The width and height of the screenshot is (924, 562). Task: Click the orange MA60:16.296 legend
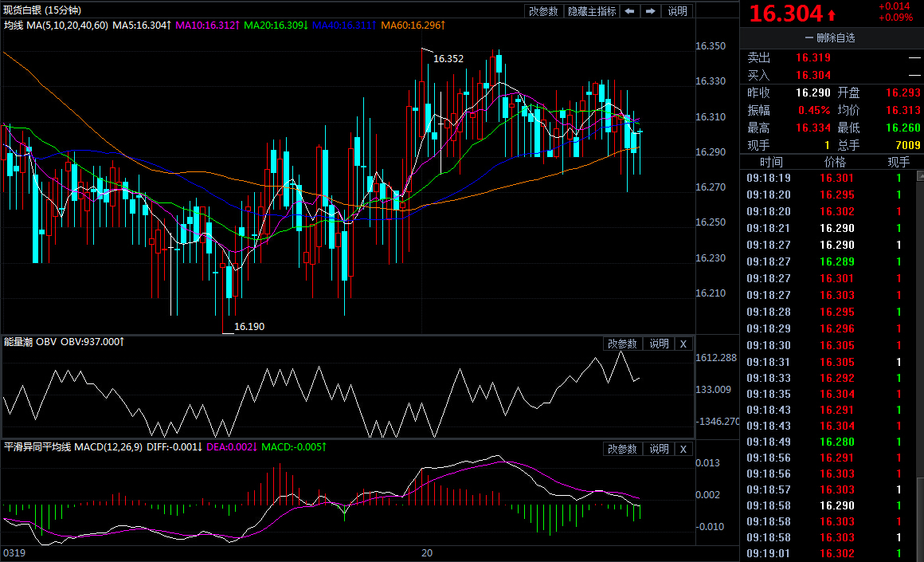click(413, 26)
